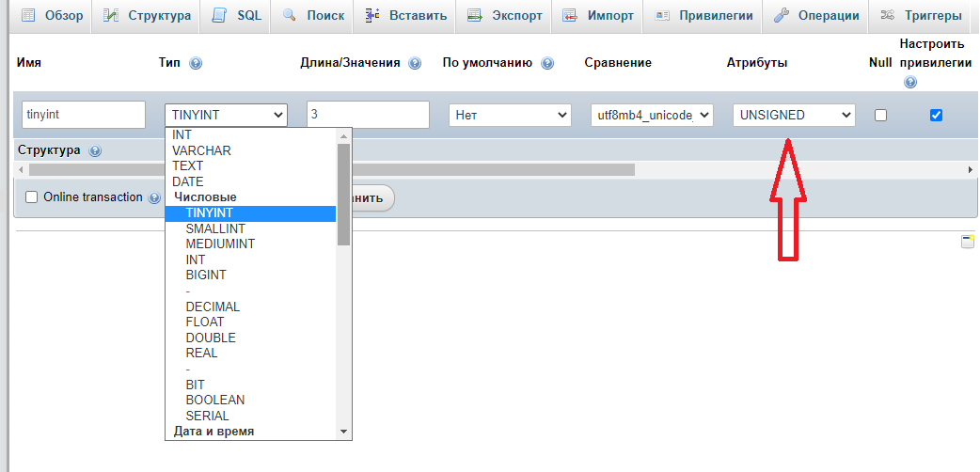Screen dimensions: 980x472
Task: Click help icon beside Структура label
Action: (x=95, y=150)
